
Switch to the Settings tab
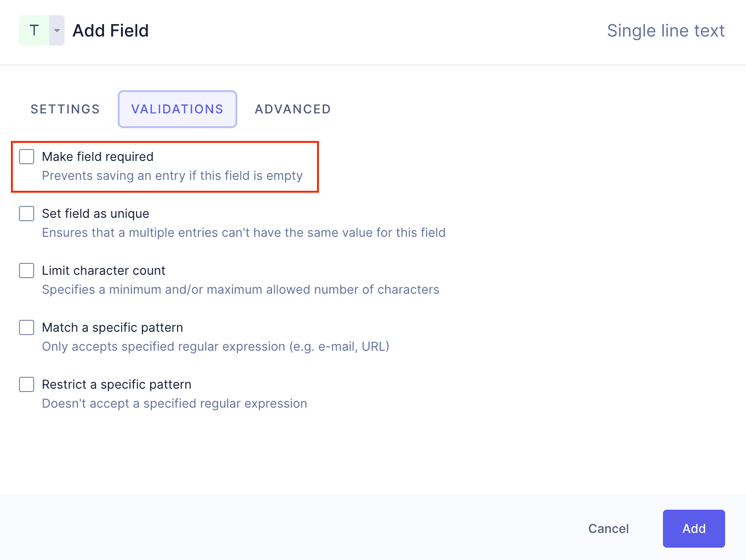[x=65, y=109]
